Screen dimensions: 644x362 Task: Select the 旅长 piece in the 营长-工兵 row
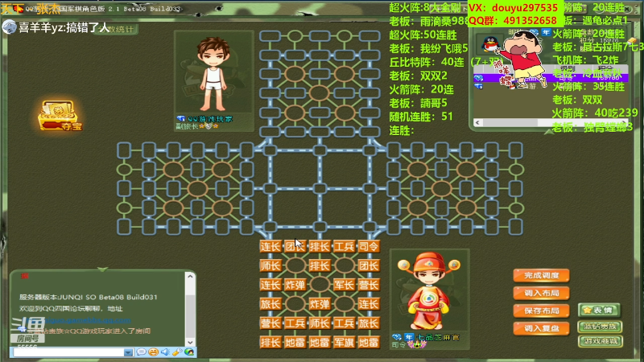[369, 323]
